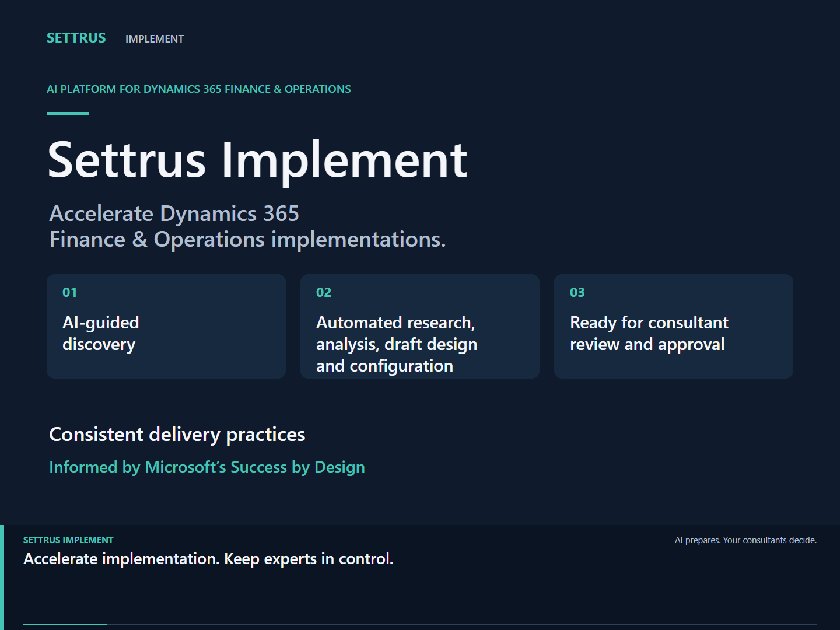Click the 'SETTRUS IMPLEMENT' footer label
This screenshot has height=630, width=840.
tap(68, 540)
